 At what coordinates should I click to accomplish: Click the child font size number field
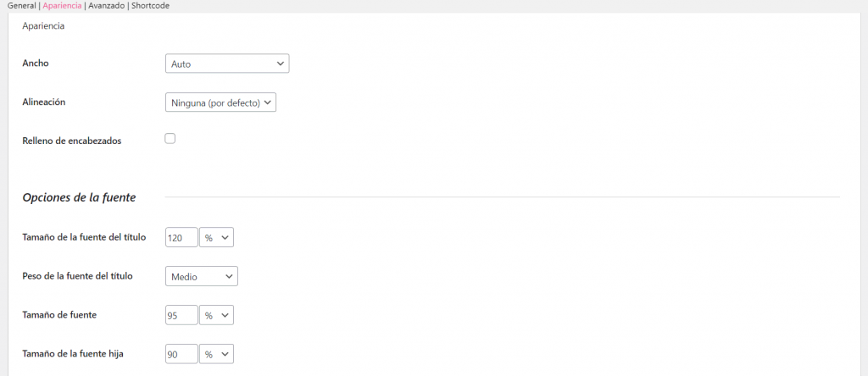tap(181, 354)
